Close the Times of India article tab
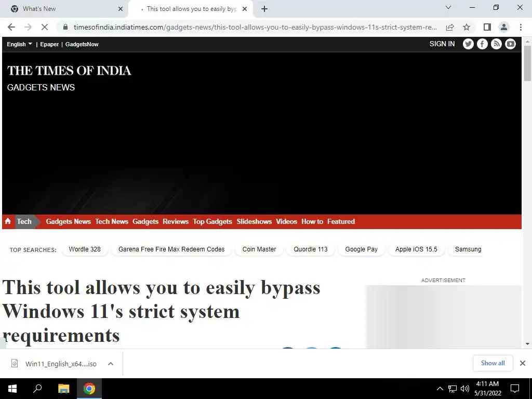The width and height of the screenshot is (532, 399). click(x=245, y=9)
